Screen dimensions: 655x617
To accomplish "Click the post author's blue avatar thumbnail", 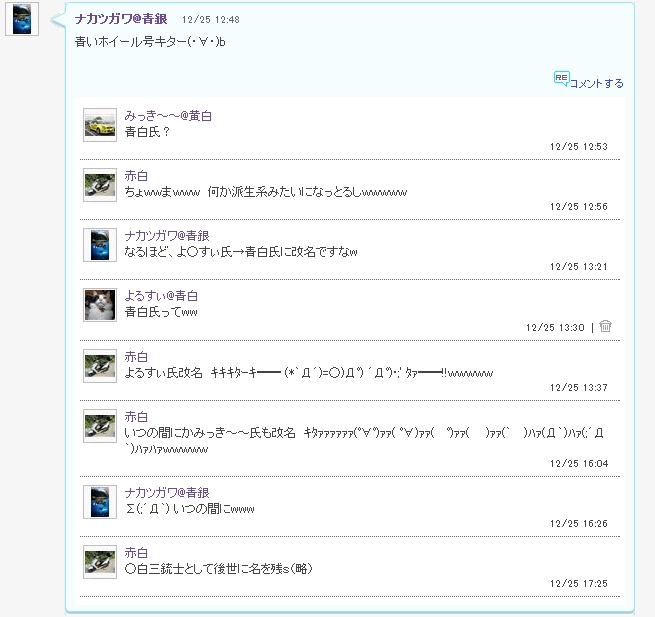I will [22, 19].
